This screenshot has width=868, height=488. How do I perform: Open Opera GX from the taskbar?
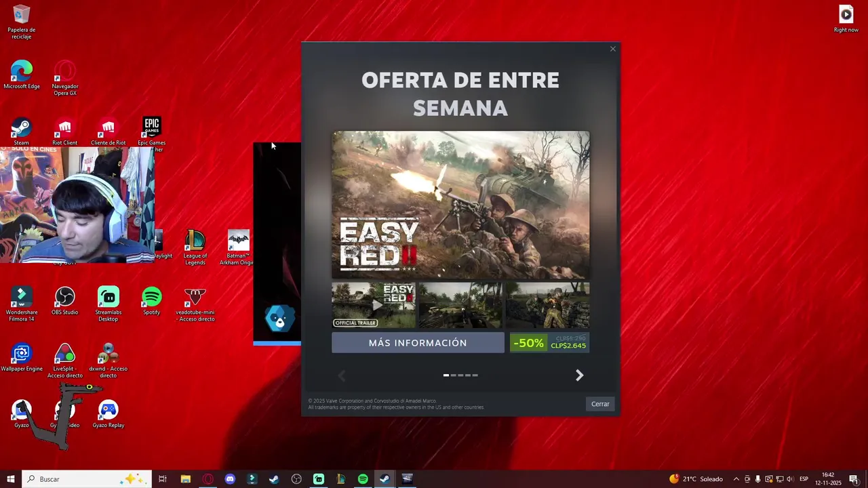tap(208, 479)
